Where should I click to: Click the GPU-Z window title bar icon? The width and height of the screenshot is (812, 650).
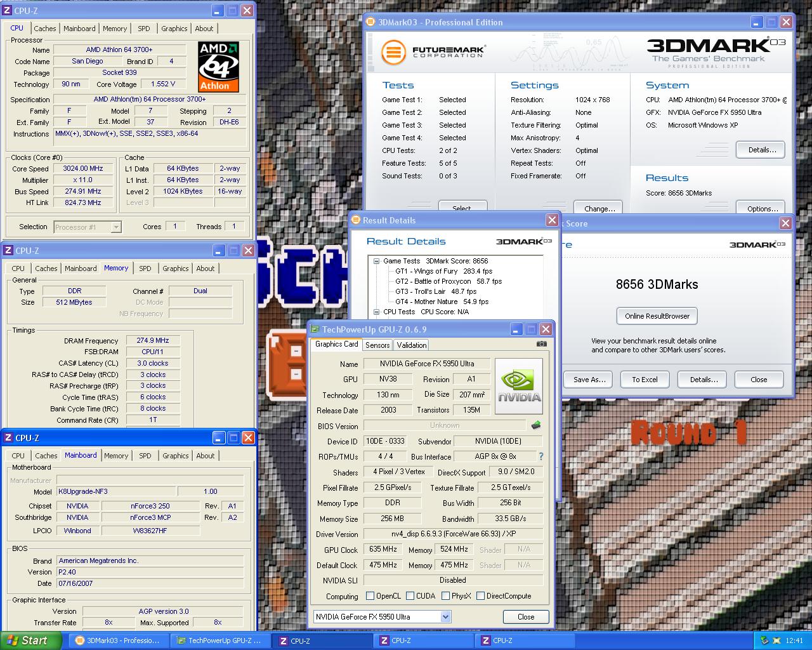[314, 329]
